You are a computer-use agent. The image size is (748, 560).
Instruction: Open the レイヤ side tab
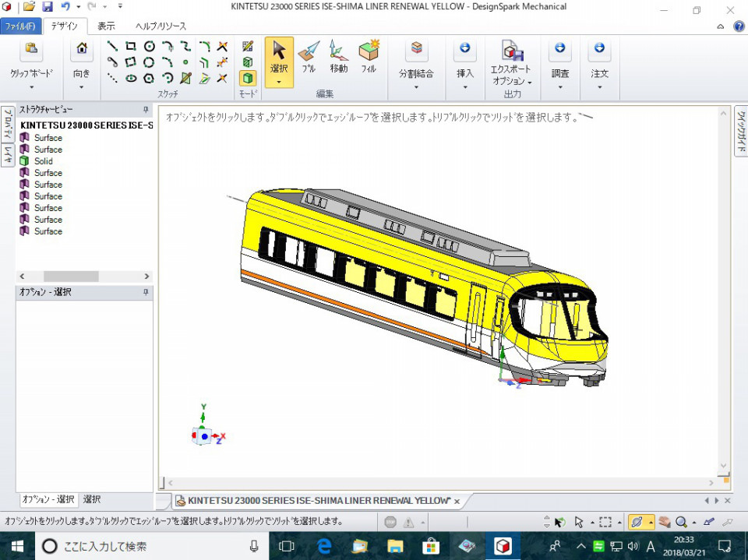[x=8, y=155]
